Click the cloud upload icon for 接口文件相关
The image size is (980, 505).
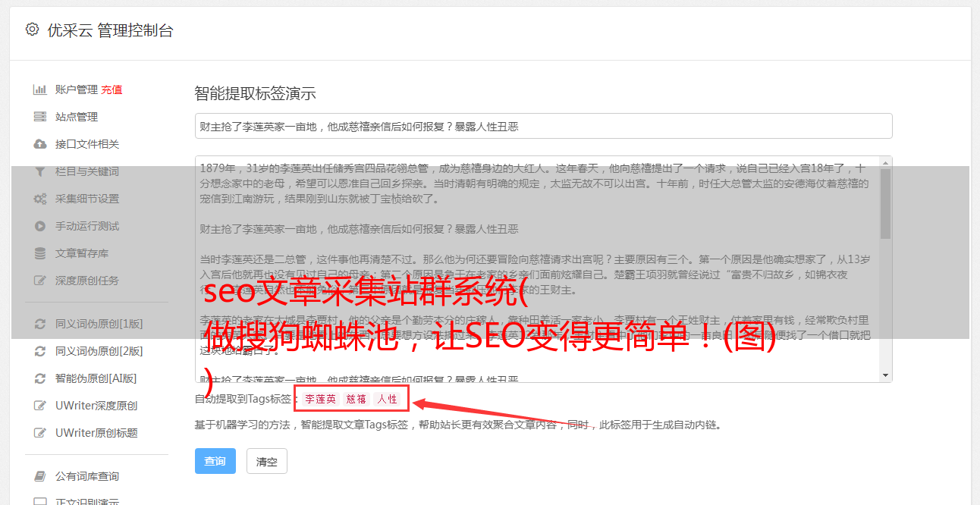click(x=40, y=144)
